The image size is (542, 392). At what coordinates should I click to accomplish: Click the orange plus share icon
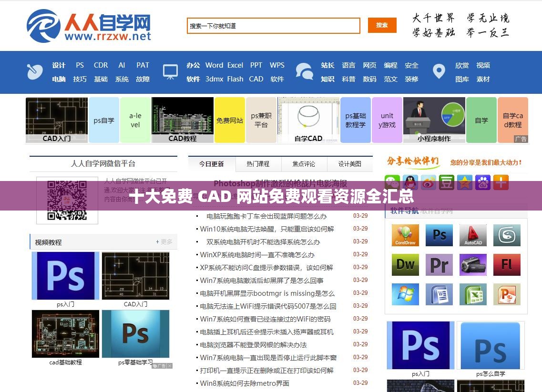(501, 182)
